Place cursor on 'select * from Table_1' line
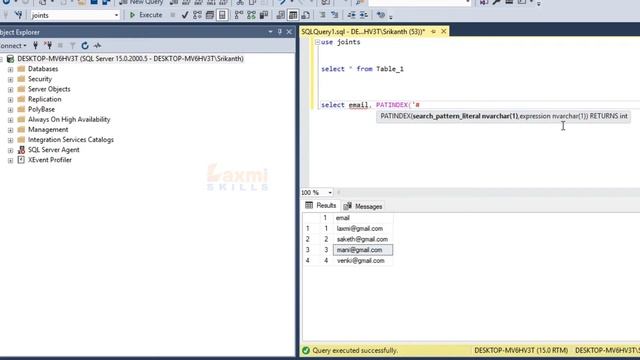640x360 pixels. 362,69
